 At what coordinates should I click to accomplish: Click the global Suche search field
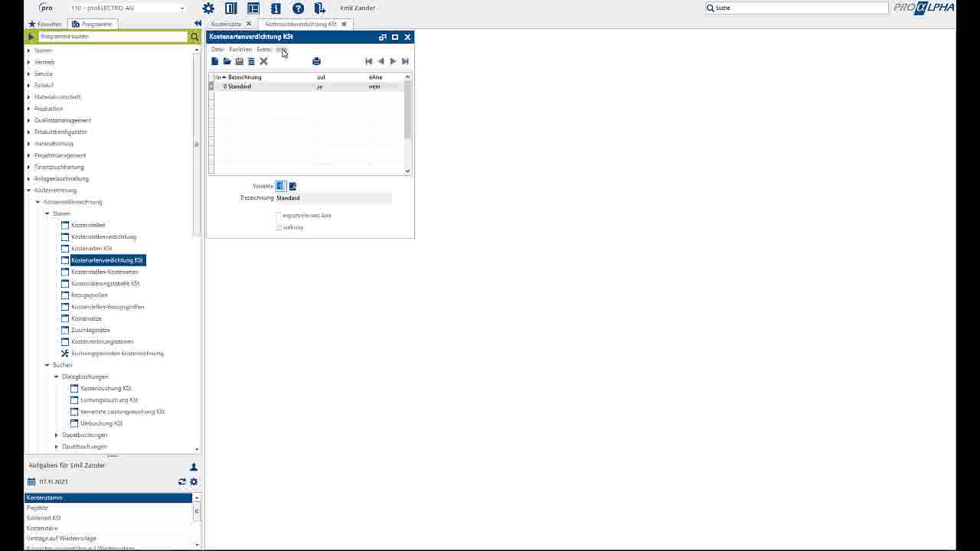coord(796,8)
